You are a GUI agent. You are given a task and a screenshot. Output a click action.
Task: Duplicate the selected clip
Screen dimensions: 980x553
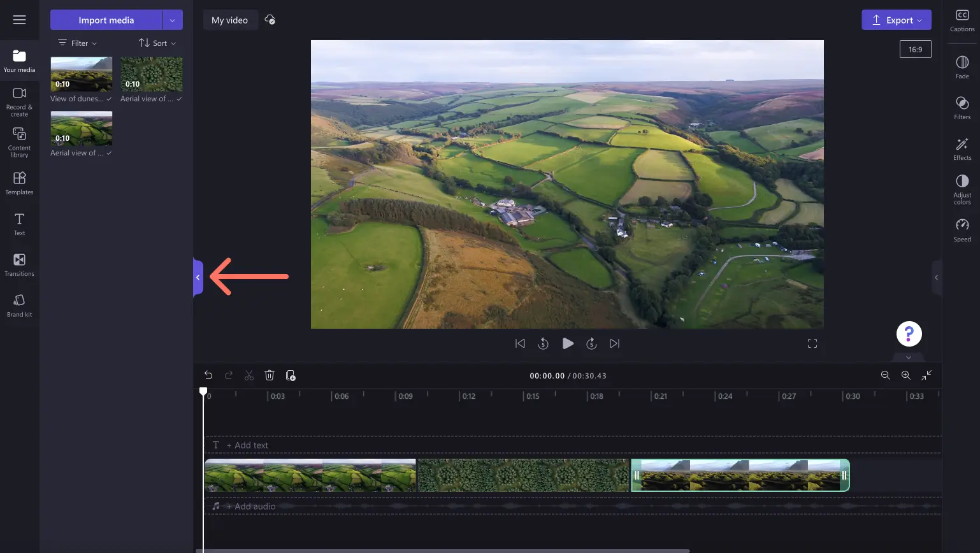click(291, 375)
